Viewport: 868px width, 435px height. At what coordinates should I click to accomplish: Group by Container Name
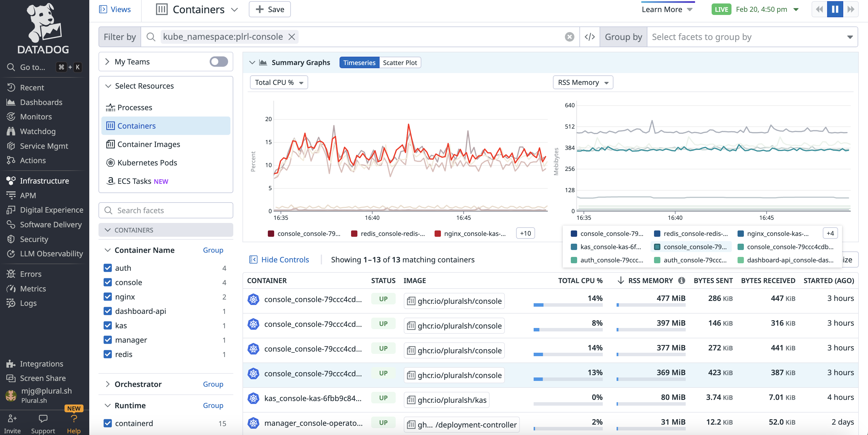[x=213, y=250]
